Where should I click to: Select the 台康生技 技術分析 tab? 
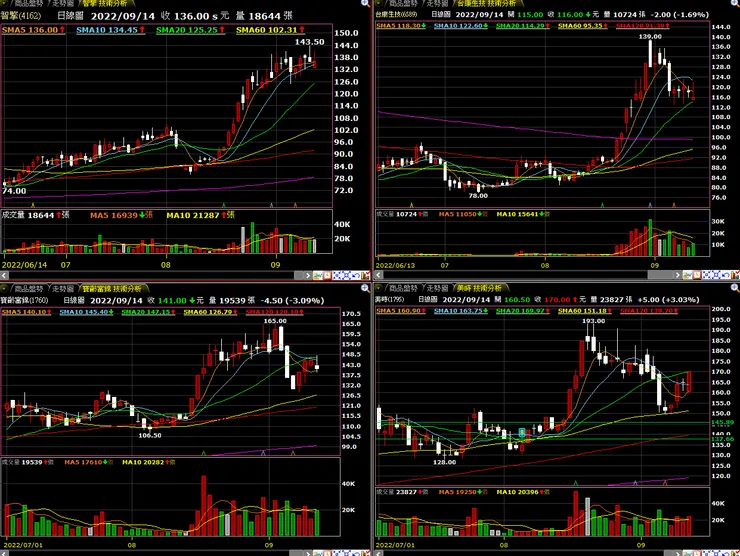[486, 3]
